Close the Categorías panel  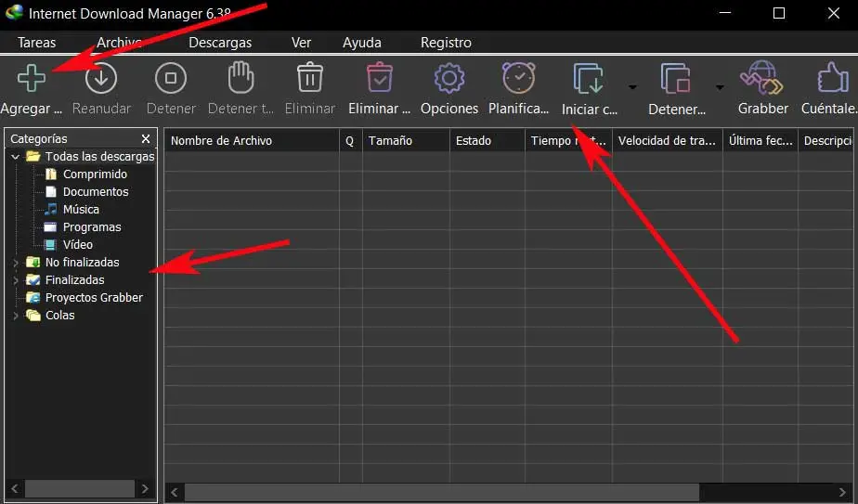146,139
